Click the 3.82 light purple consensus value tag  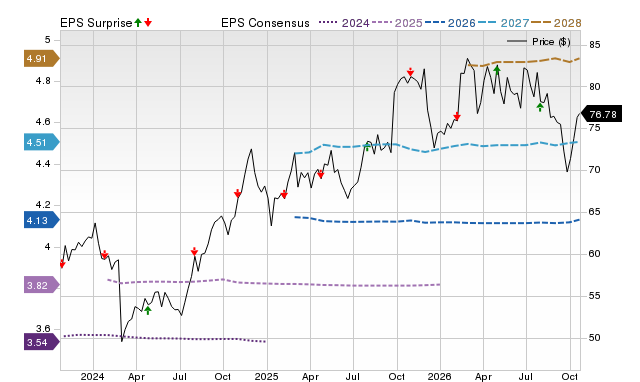[x=42, y=285]
